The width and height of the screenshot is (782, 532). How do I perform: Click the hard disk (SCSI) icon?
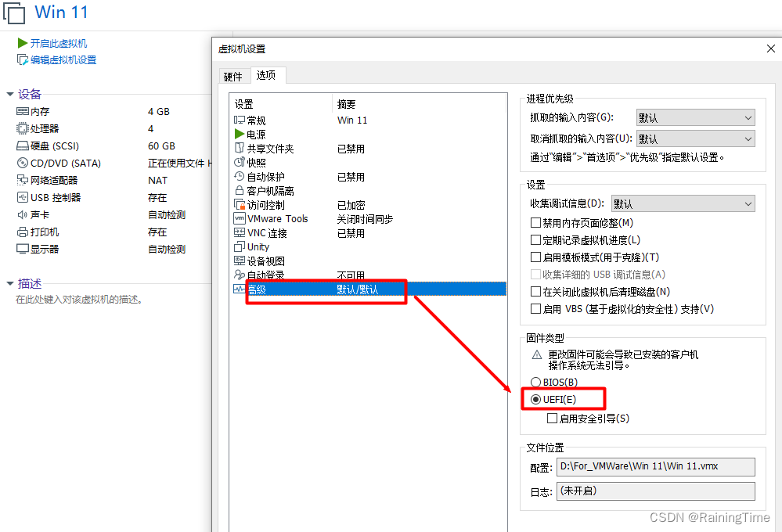pyautogui.click(x=23, y=146)
